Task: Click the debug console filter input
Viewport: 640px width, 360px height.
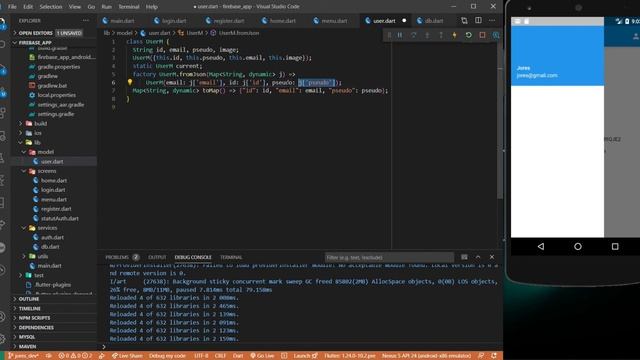Action: tap(389, 258)
